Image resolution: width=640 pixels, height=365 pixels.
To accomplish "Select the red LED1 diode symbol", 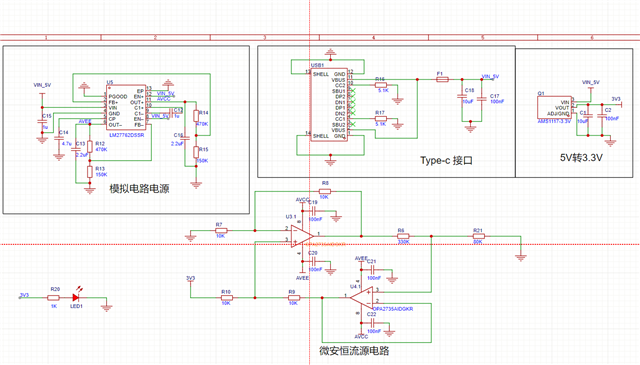I will pos(76,298).
